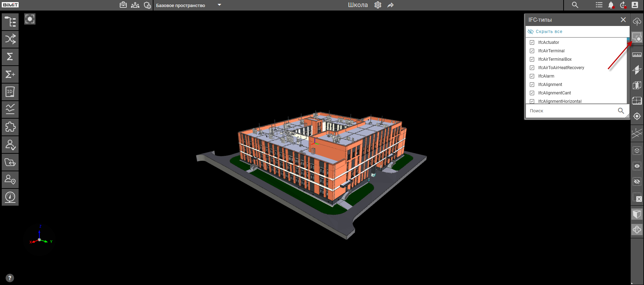Uncheck the IfcAirTerminalBox checkbox
The image size is (644, 285).
click(532, 59)
